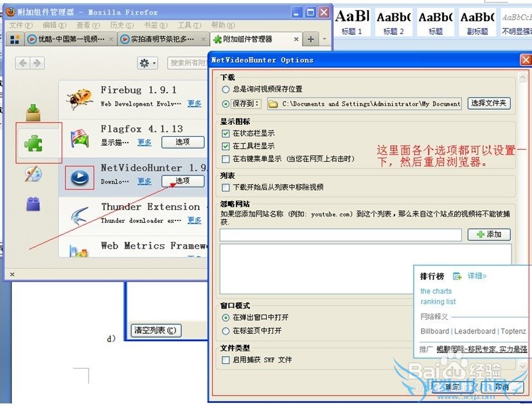Screen dimensions: 532x406
Task: Click the Firebug bug icon
Action: [80, 99]
